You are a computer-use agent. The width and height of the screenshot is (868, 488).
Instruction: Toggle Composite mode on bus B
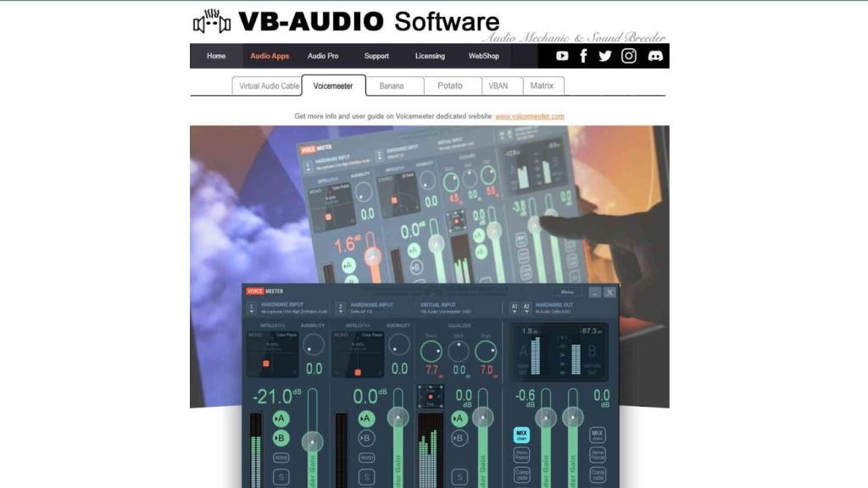597,474
